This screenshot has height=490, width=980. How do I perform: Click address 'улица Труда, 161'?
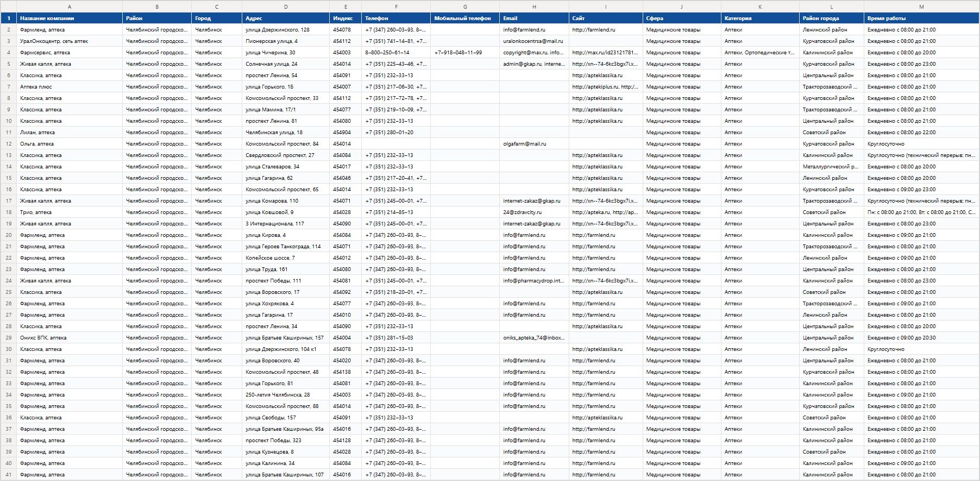[x=286, y=269]
